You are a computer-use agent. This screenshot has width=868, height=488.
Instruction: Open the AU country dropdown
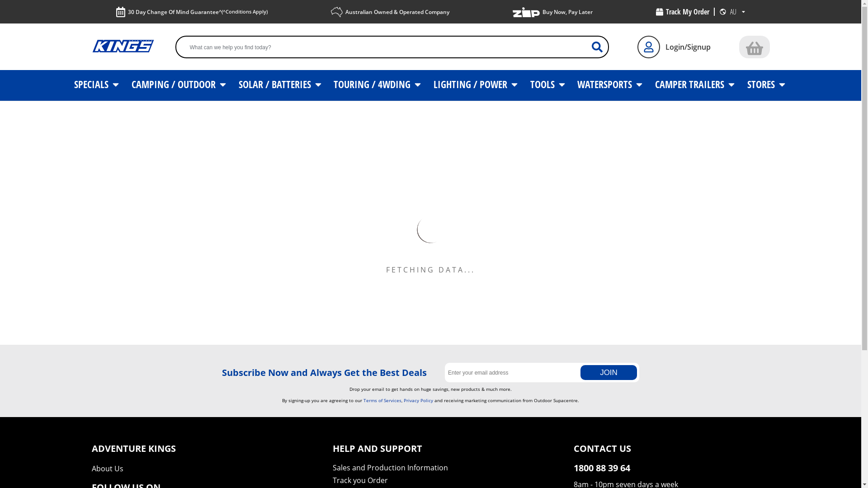pos(737,12)
